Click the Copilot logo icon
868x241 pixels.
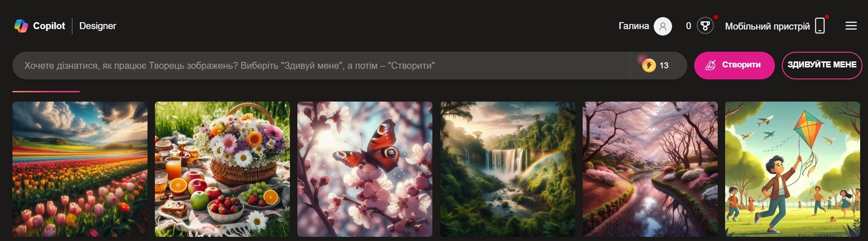pyautogui.click(x=21, y=26)
